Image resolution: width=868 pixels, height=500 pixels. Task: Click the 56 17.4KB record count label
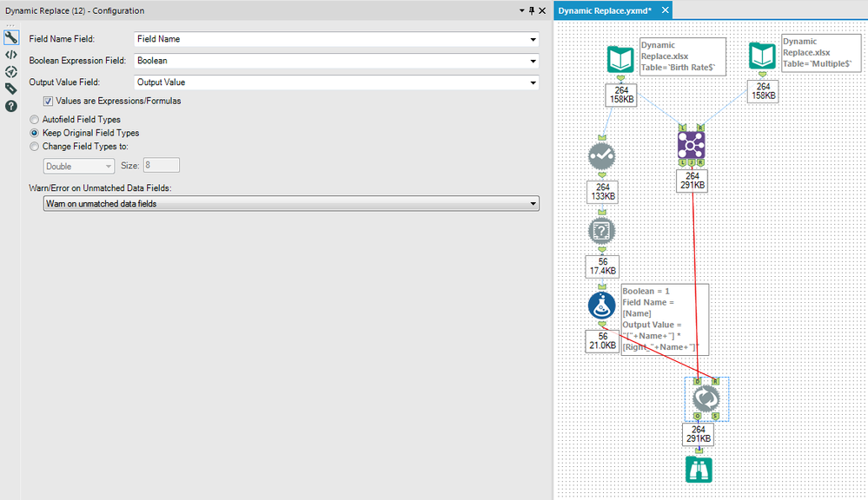[603, 266]
